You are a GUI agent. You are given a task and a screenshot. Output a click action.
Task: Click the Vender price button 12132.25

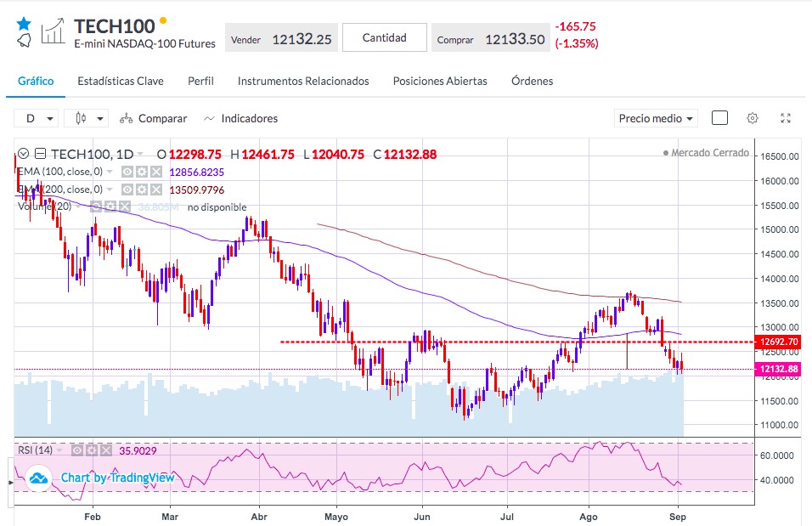pos(281,38)
